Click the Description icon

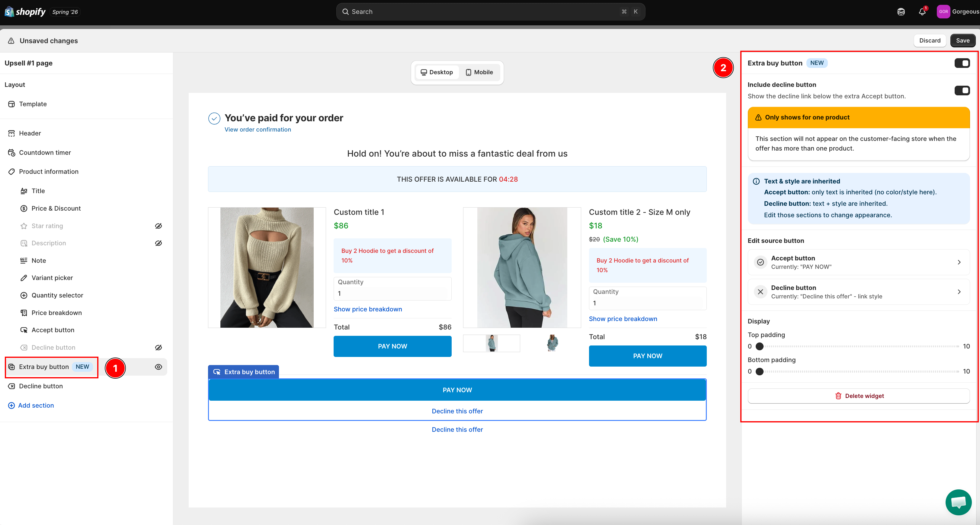click(24, 243)
